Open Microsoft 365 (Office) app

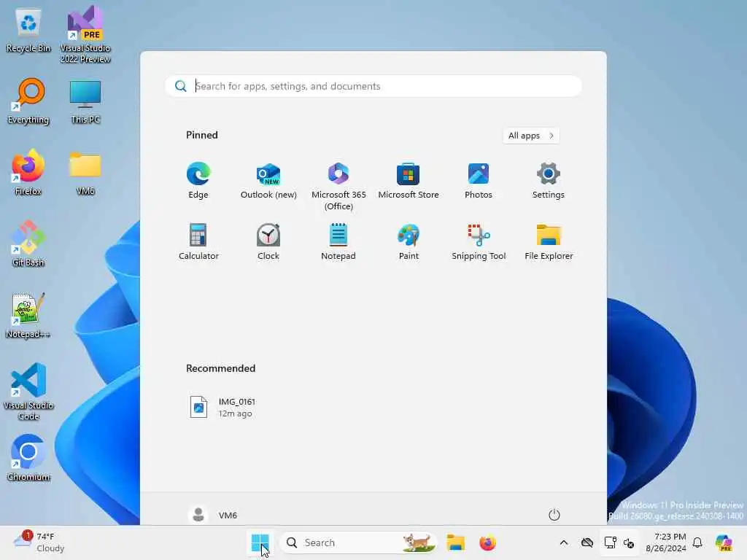point(338,186)
